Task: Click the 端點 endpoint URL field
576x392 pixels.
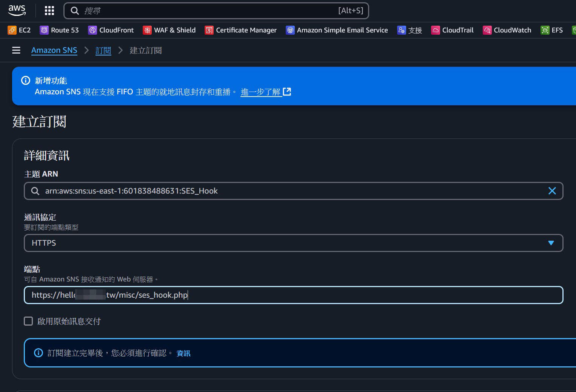Action: (x=293, y=295)
